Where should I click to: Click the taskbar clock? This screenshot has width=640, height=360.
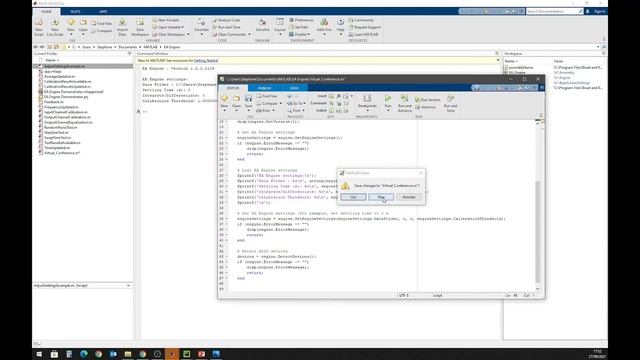[597, 354]
